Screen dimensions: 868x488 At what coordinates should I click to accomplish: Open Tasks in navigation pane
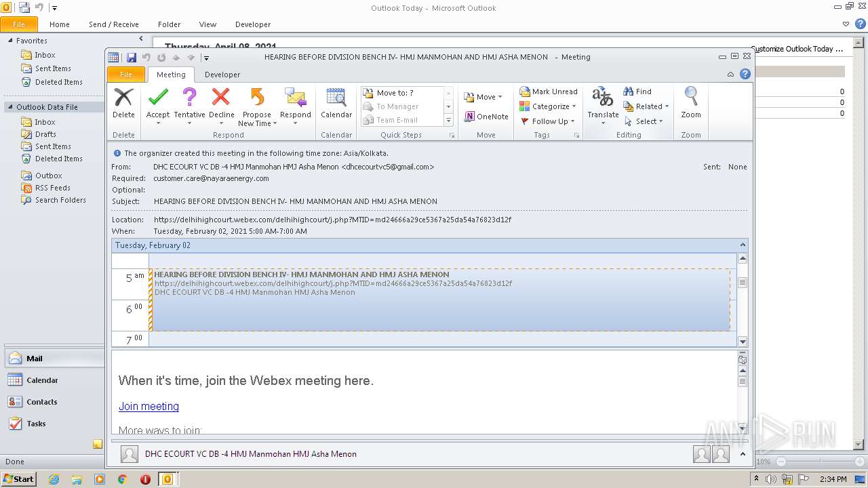pyautogui.click(x=54, y=424)
